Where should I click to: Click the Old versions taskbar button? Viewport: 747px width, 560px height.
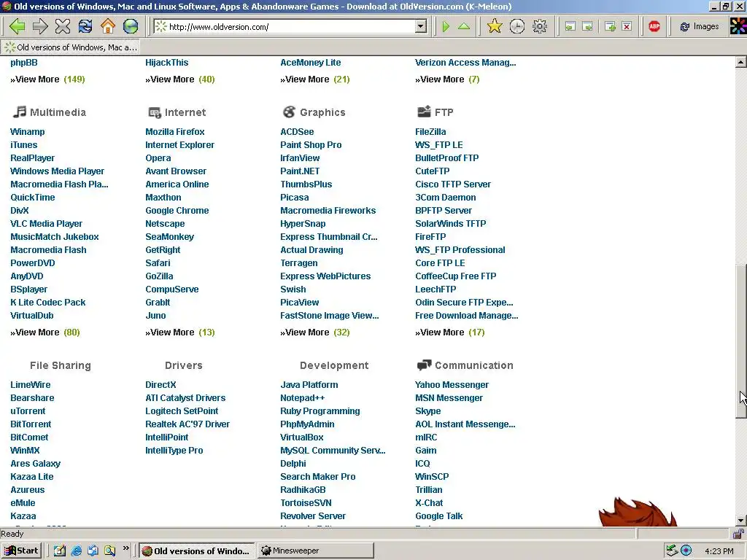(197, 551)
